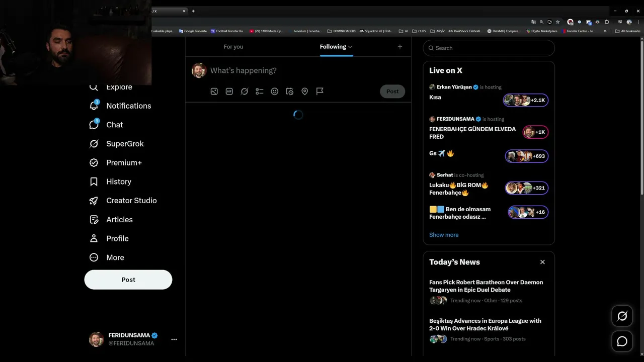Click the Premium+ verified badge icon
Image resolution: width=644 pixels, height=362 pixels.
[x=94, y=163]
